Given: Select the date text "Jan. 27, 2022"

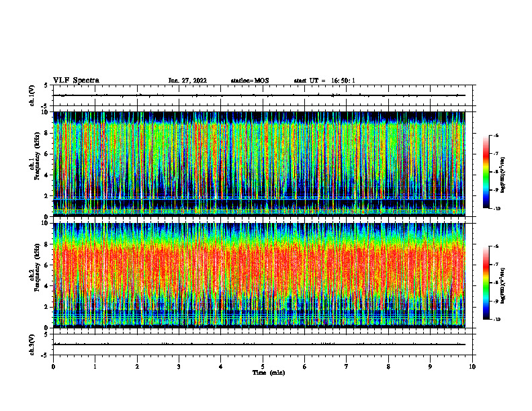Looking at the screenshot, I should [187, 81].
